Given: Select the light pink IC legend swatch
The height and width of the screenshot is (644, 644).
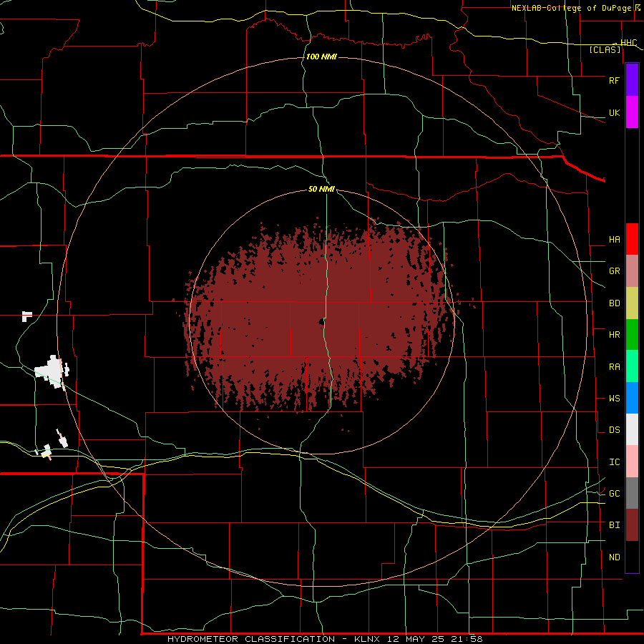Looking at the screenshot, I should pos(632,462).
